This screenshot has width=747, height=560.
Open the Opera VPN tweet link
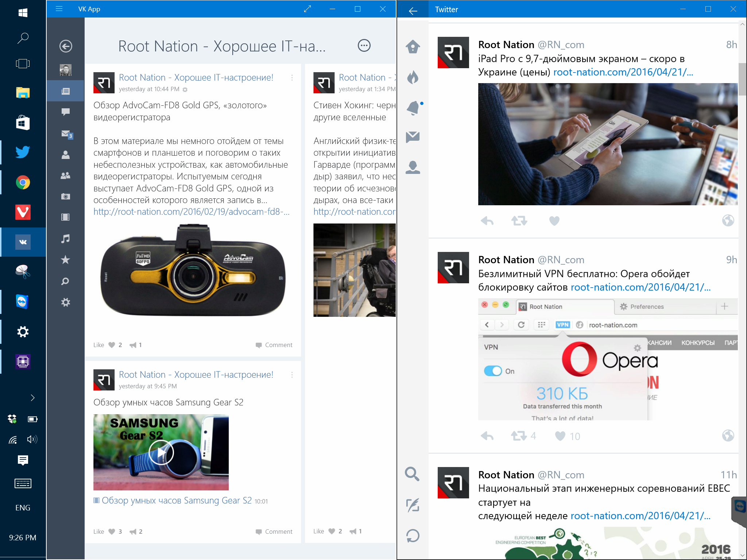click(641, 287)
